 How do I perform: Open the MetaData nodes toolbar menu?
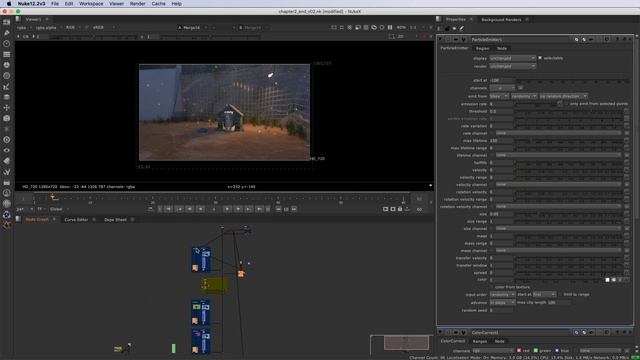(x=7, y=161)
